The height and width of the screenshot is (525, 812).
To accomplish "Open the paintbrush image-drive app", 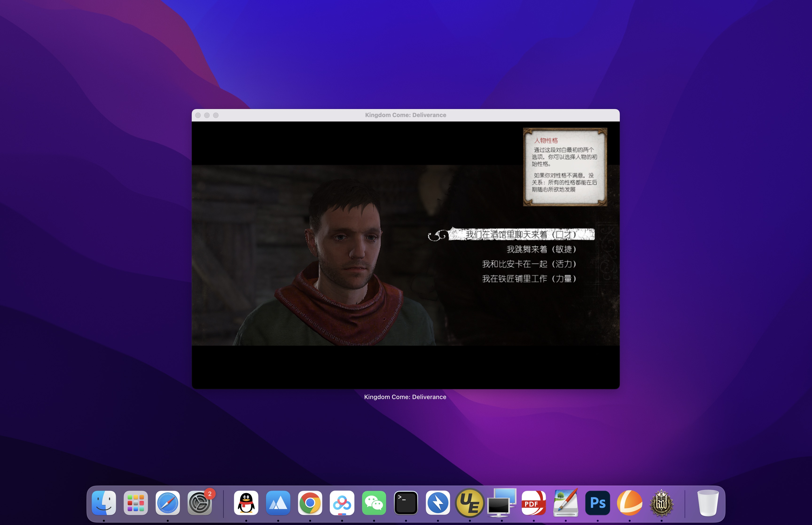I will click(566, 503).
